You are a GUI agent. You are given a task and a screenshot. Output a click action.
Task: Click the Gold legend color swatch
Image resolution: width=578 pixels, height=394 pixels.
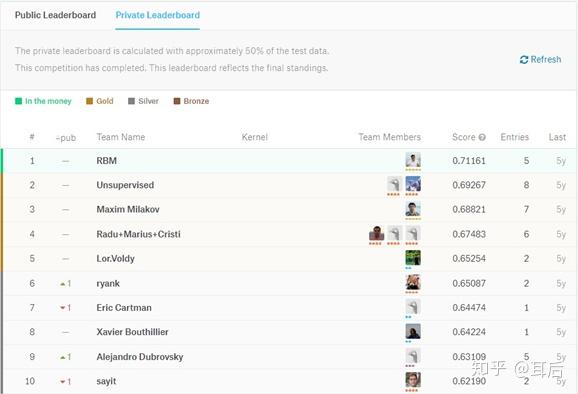pos(89,101)
